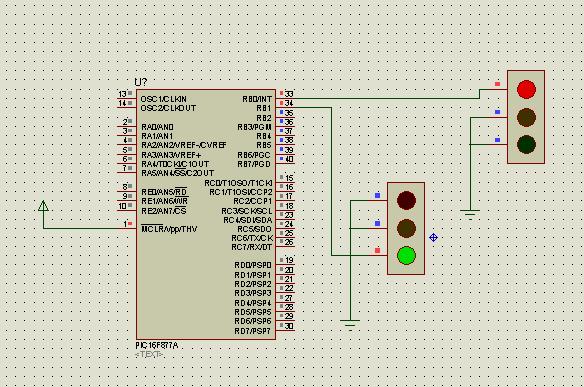Image resolution: width=584 pixels, height=387 pixels.
Task: Select the PIC16F877A part name label
Action: [x=157, y=345]
